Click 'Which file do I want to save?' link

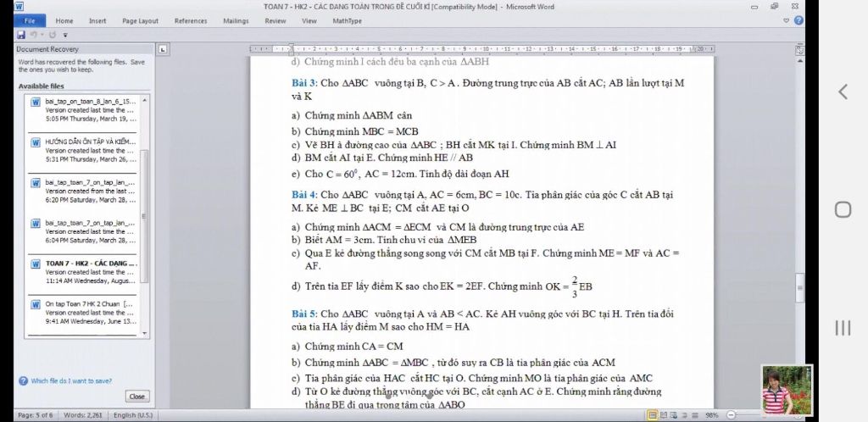point(71,380)
